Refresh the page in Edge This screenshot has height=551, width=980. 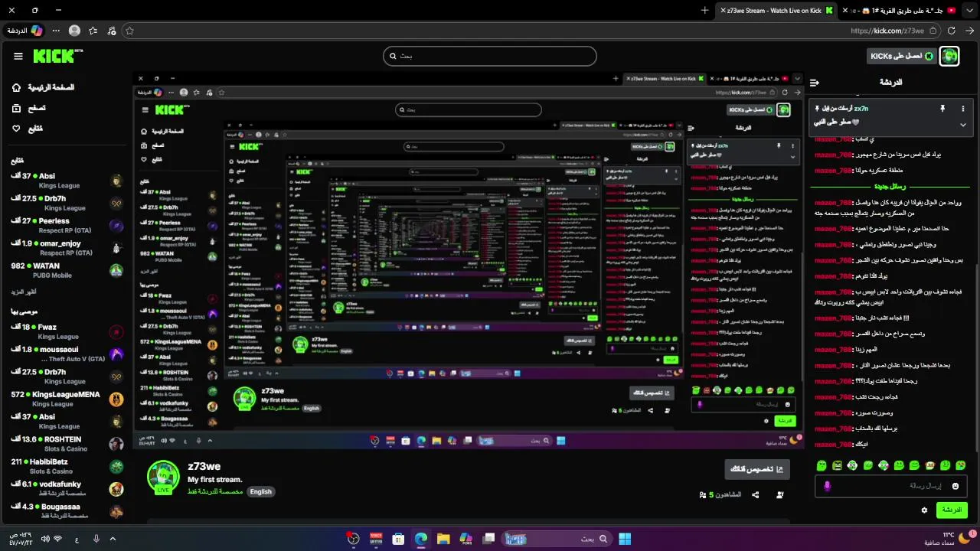(x=951, y=31)
